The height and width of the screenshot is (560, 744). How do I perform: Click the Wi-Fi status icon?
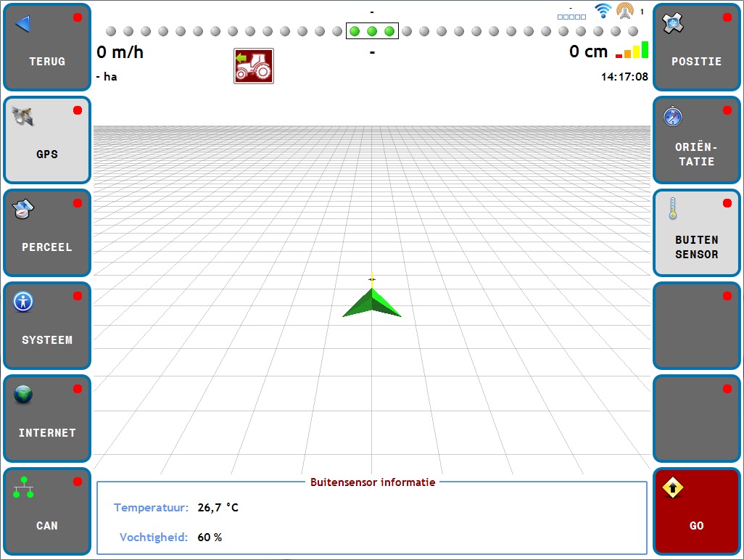tap(603, 11)
